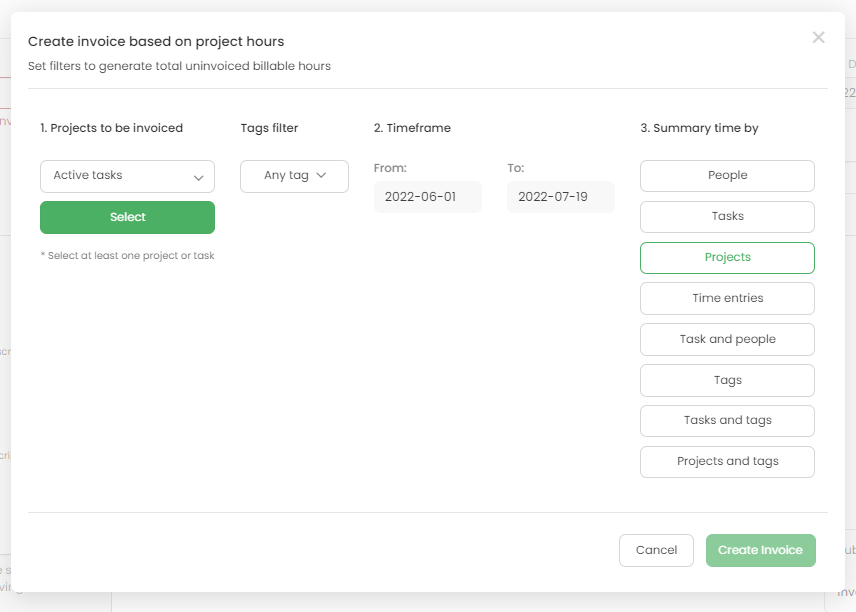
Task: Edit the From date field
Action: [x=427, y=197]
